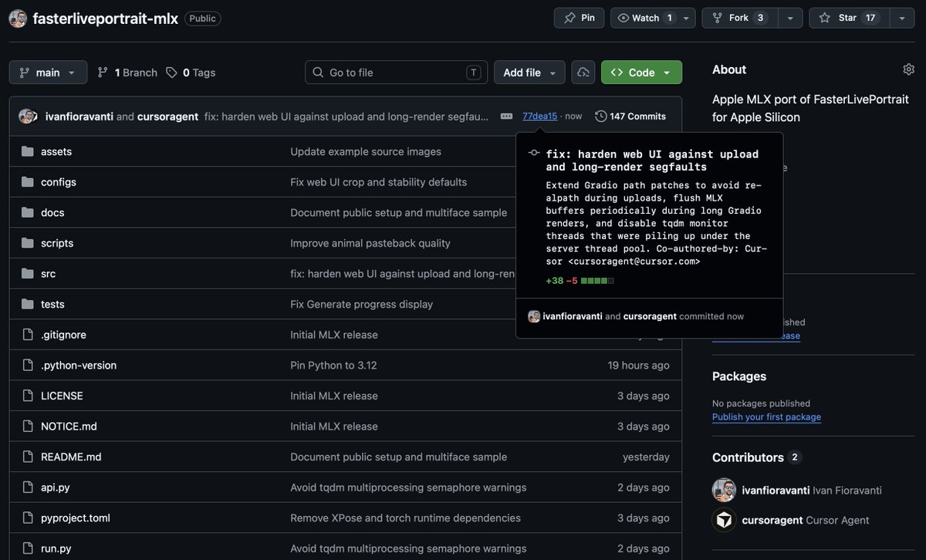Screen dimensions: 926x560
Task: Click ivanfioravanti in the commit popup footer
Action: pyautogui.click(x=573, y=316)
